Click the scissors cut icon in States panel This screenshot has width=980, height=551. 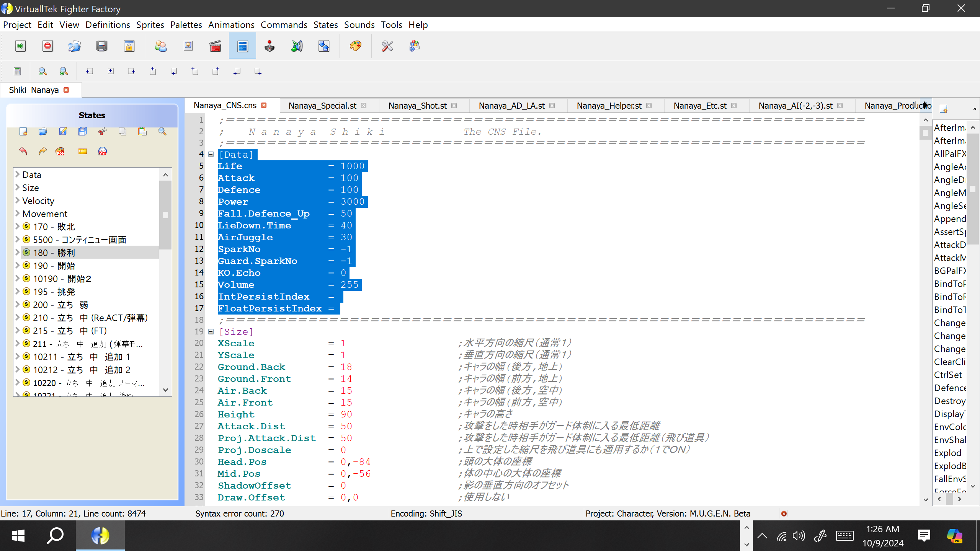coord(102,132)
